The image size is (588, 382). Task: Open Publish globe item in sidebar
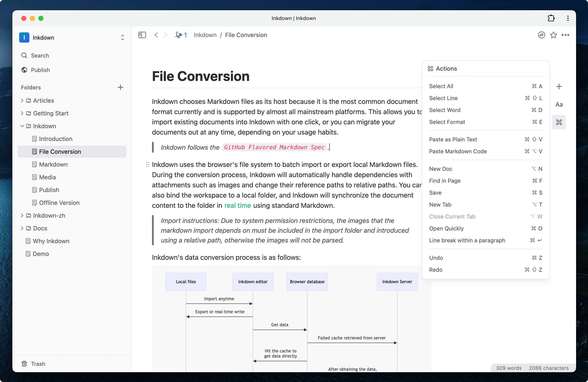click(35, 70)
